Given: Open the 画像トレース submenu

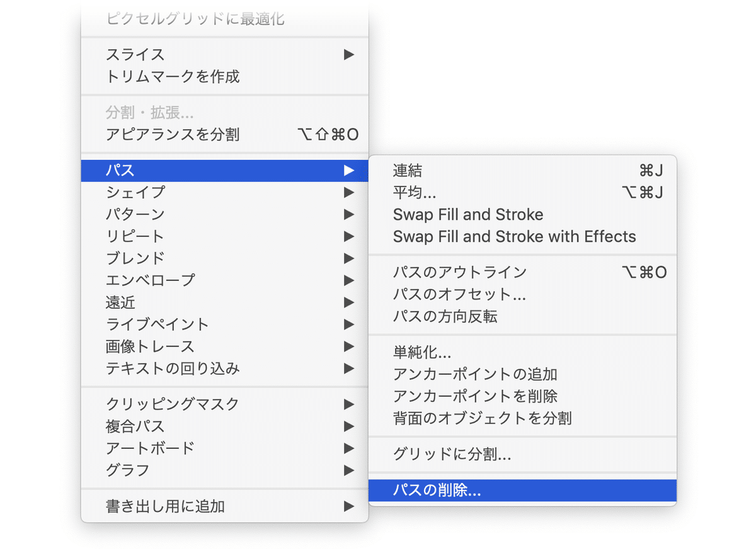Looking at the screenshot, I should (224, 346).
